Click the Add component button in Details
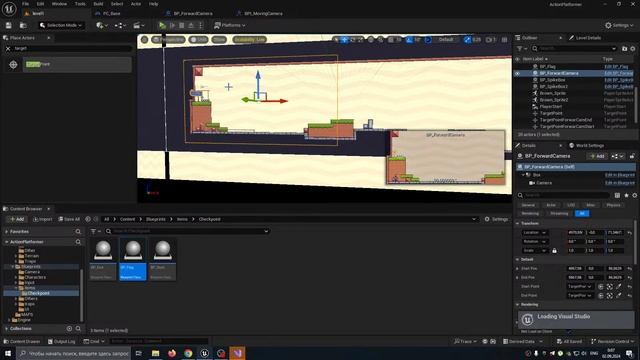This screenshot has height=360, width=640. [597, 156]
